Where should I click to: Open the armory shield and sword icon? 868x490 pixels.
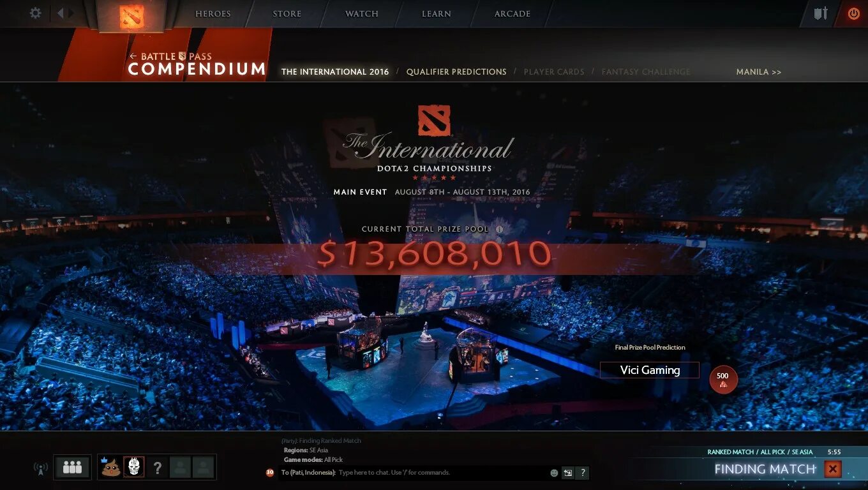pos(821,13)
